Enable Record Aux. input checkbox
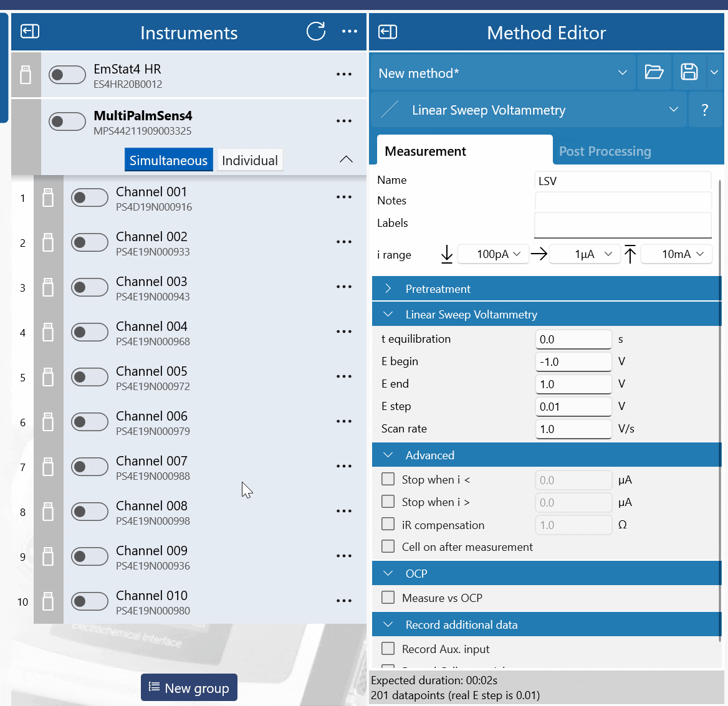The height and width of the screenshot is (706, 728). 388,648
